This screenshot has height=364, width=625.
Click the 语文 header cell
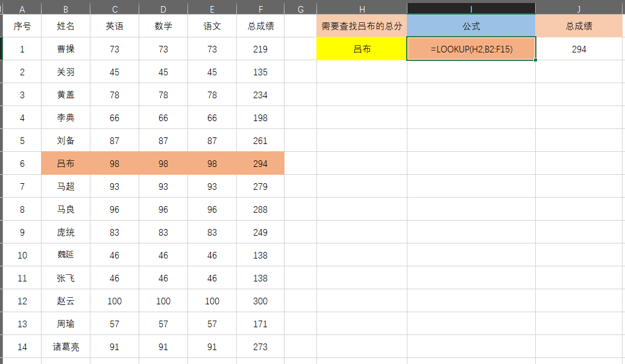[212, 26]
